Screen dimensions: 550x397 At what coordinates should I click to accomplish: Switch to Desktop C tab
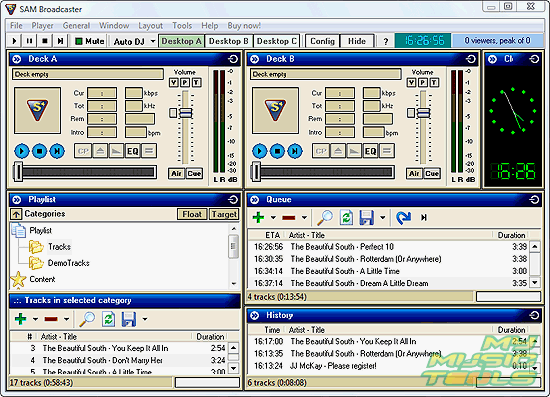point(276,41)
